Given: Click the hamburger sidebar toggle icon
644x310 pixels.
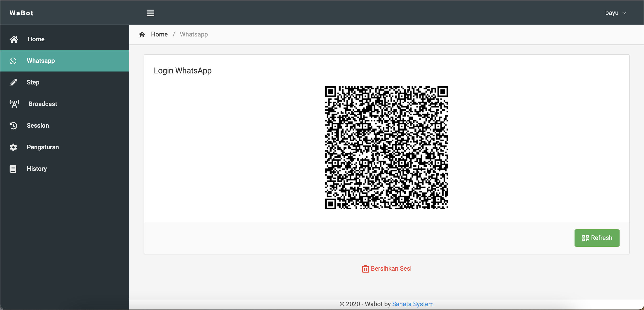Looking at the screenshot, I should tap(150, 13).
